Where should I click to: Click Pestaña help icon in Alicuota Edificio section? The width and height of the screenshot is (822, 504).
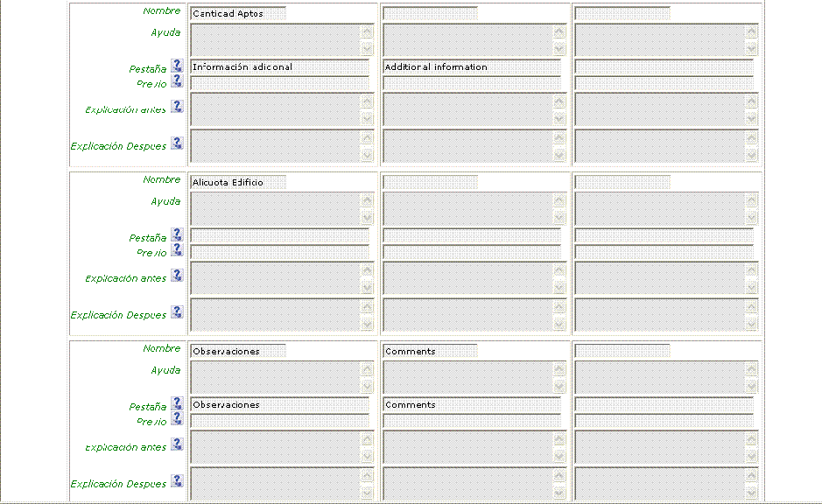coord(177,234)
